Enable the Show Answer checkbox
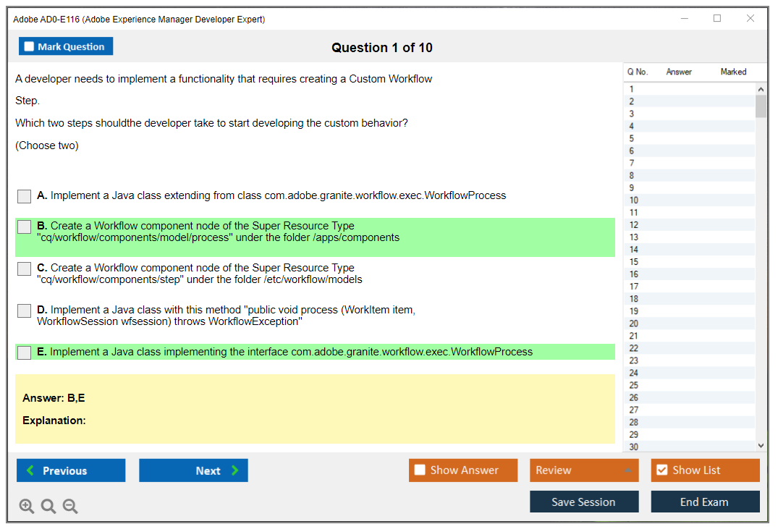778x532 pixels. (420, 470)
